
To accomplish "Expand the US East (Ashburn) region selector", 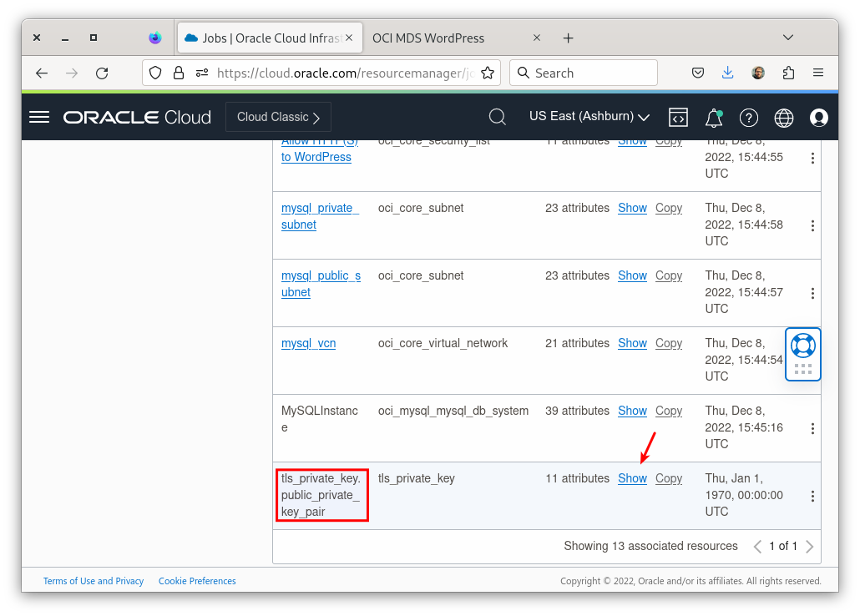I will [589, 116].
